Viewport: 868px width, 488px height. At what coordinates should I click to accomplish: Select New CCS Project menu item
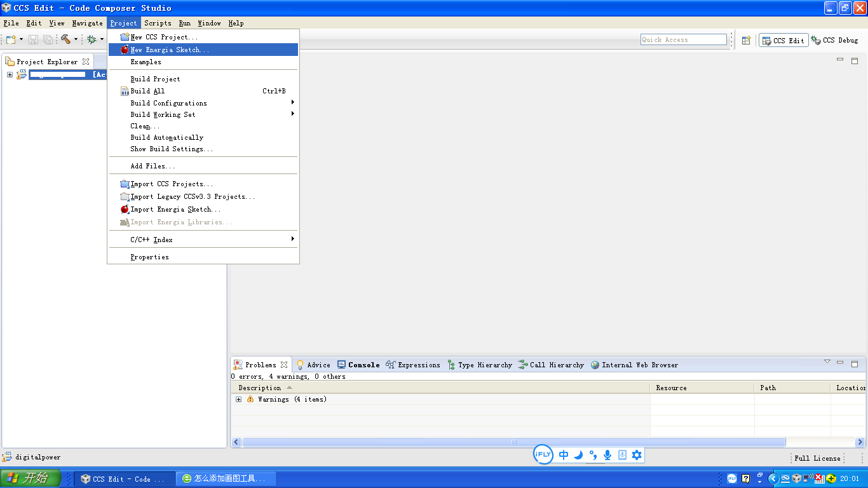click(203, 37)
